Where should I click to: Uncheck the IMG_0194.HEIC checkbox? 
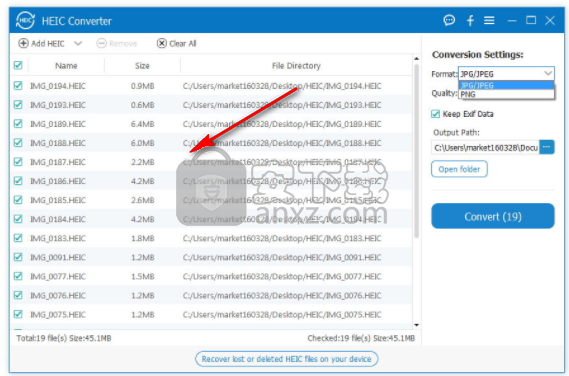pos(18,86)
